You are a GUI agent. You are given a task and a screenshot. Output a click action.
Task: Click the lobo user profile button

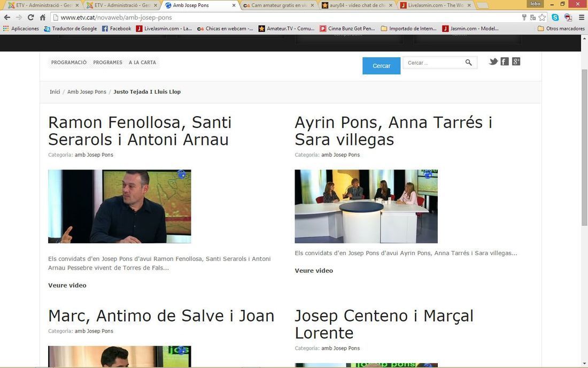535,4
